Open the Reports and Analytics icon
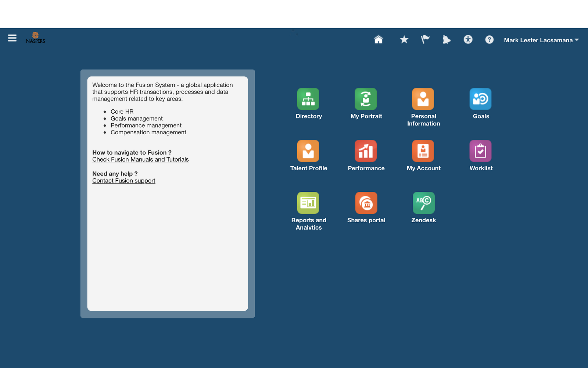 (x=308, y=203)
